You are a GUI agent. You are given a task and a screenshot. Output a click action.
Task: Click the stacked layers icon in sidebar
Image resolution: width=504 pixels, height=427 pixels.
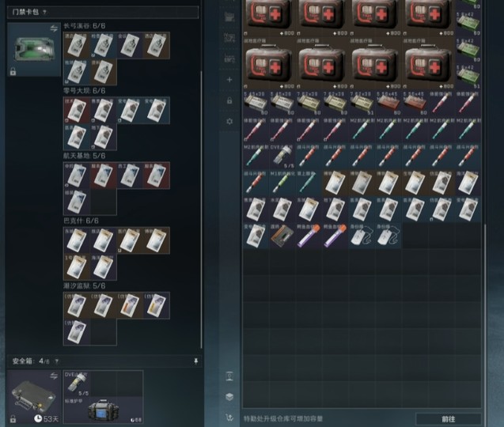[x=229, y=396]
